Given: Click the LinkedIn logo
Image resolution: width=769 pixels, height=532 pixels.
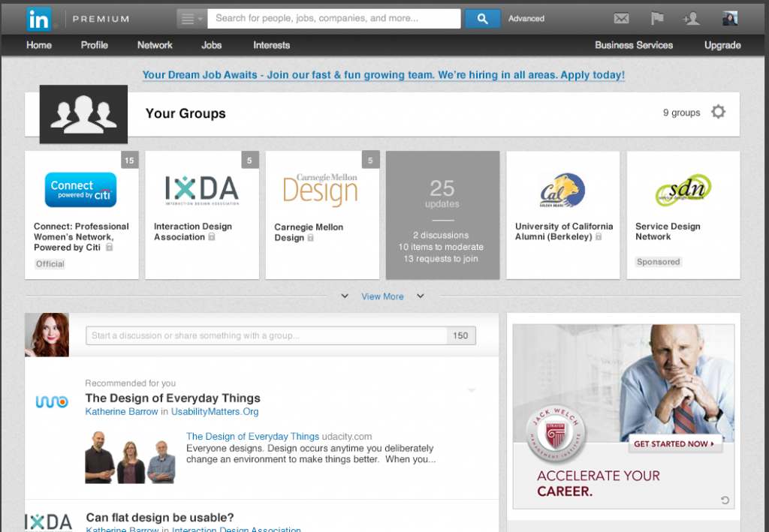Looking at the screenshot, I should pos(39,19).
